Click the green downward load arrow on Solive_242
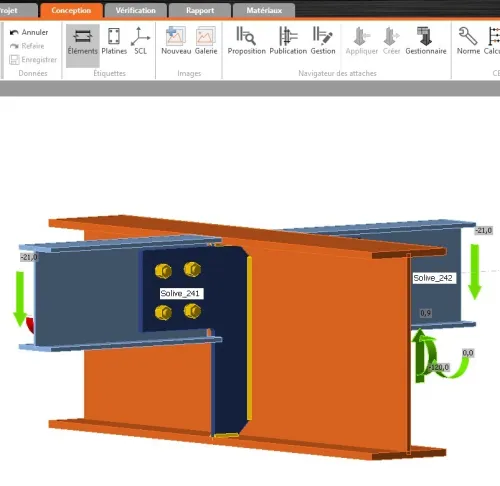The image size is (500, 486). pyautogui.click(x=475, y=271)
